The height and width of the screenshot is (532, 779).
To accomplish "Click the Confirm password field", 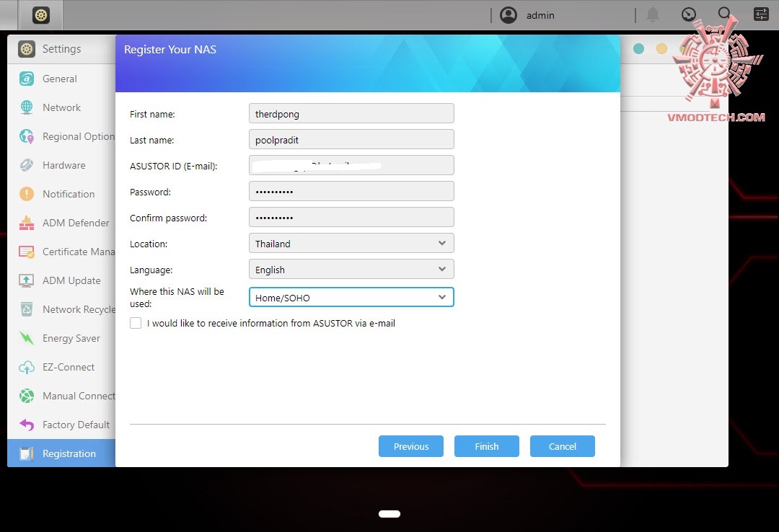I will [351, 217].
